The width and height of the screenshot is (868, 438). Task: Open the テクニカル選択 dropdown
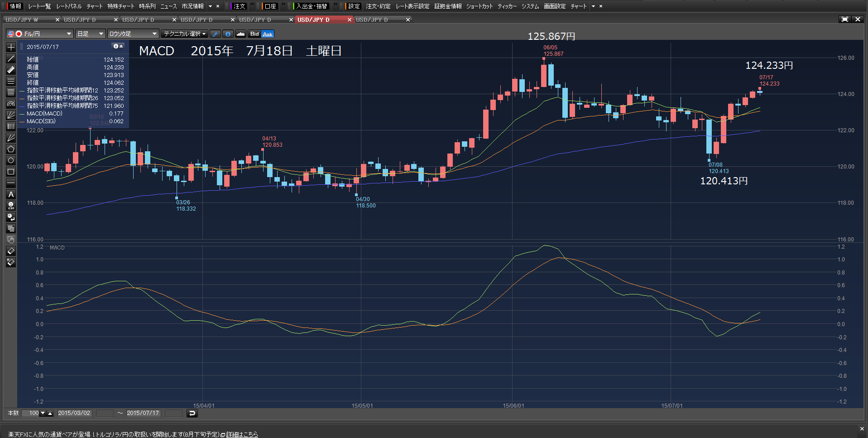pyautogui.click(x=185, y=34)
